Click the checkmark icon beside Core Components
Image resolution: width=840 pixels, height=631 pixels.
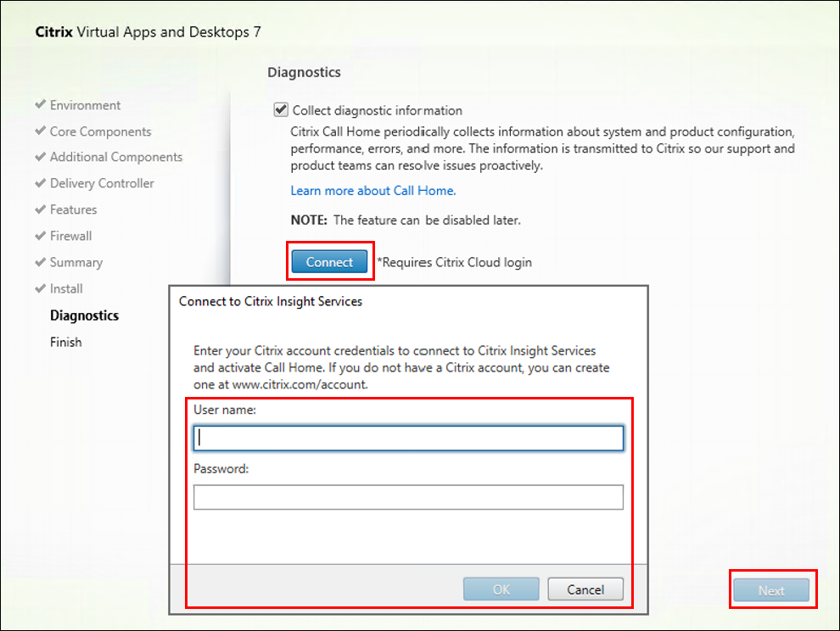pos(40,130)
